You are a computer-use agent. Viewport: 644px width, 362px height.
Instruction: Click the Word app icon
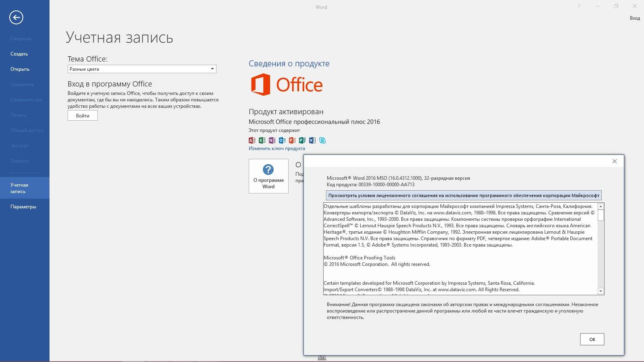coord(312,140)
